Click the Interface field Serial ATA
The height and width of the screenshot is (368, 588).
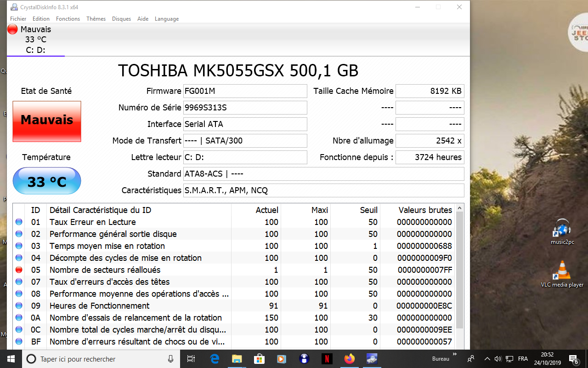(245, 124)
